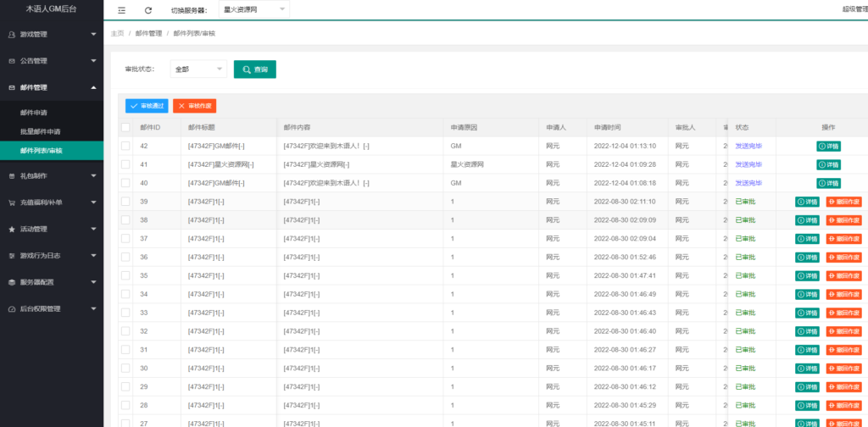Open the 切换服务器 server dropdown
This screenshot has width=868, height=427.
tap(253, 10)
